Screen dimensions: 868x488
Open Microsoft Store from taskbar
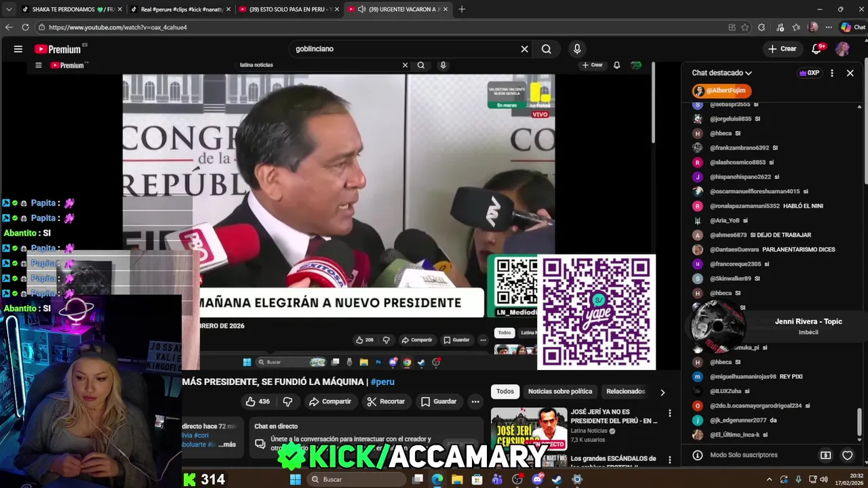point(477,479)
